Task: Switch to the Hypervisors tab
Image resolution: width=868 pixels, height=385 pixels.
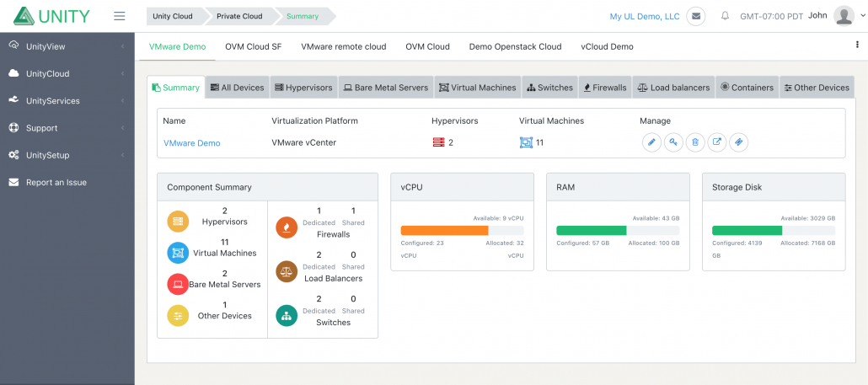Action: [304, 88]
